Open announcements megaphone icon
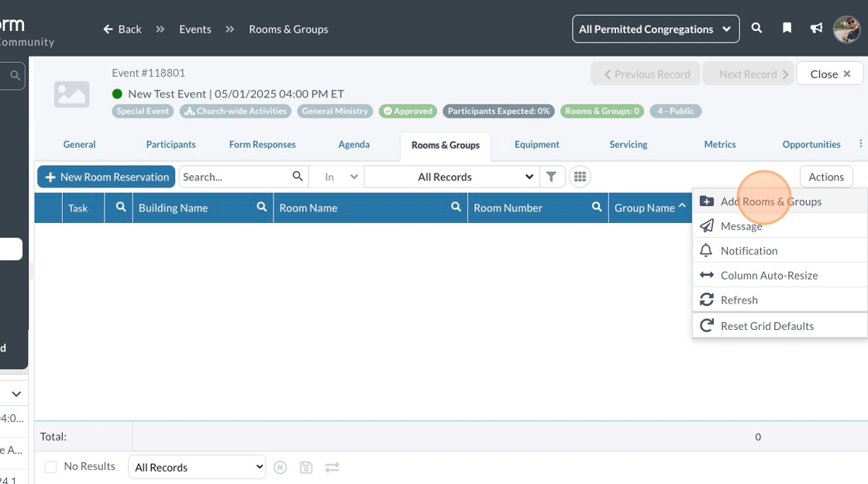This screenshot has width=868, height=484. tap(817, 28)
